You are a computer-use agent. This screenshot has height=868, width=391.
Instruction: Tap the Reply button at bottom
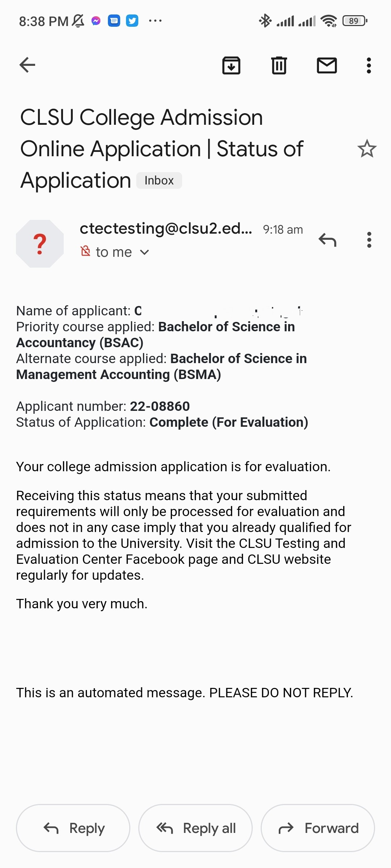[73, 828]
